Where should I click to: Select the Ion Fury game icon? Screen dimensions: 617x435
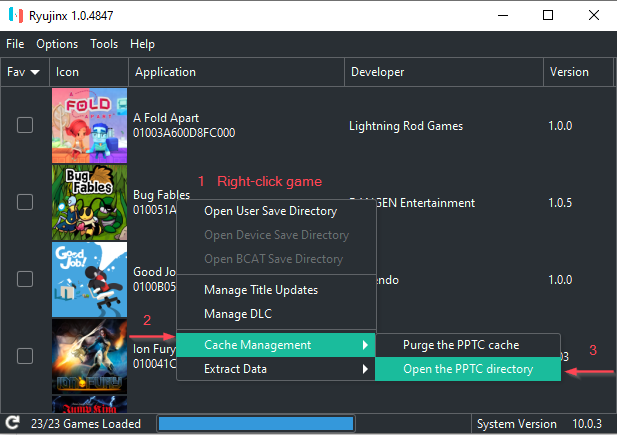(x=89, y=356)
